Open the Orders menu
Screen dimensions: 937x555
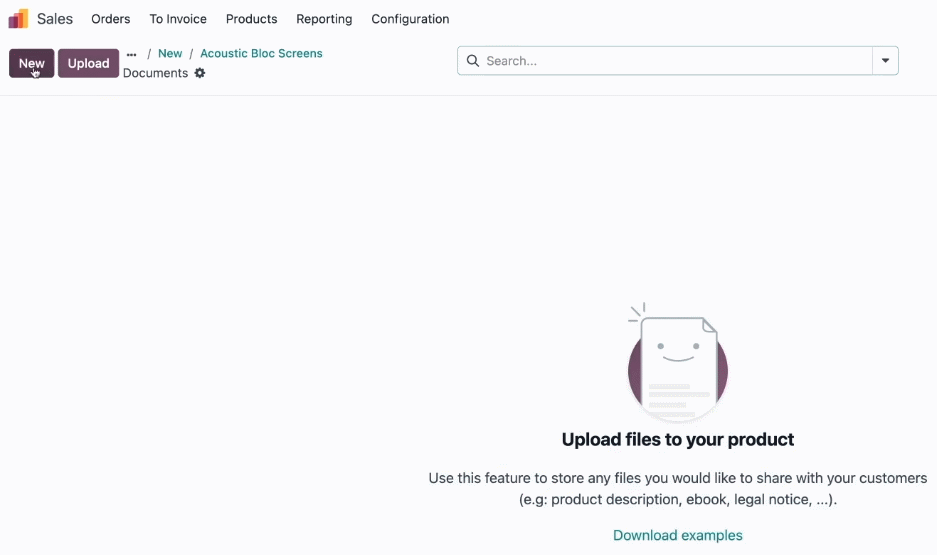111,19
